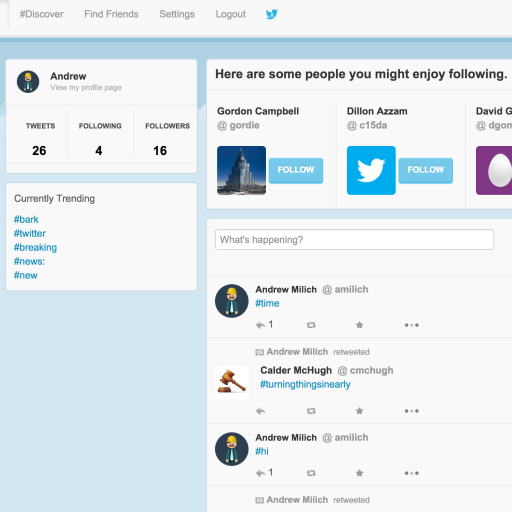Reply to the #time tweet

(260, 325)
